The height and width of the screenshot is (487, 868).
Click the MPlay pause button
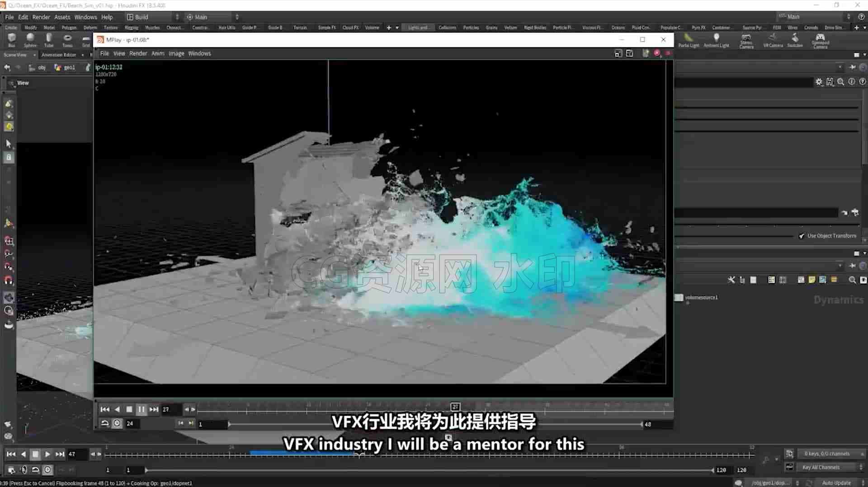coord(142,409)
